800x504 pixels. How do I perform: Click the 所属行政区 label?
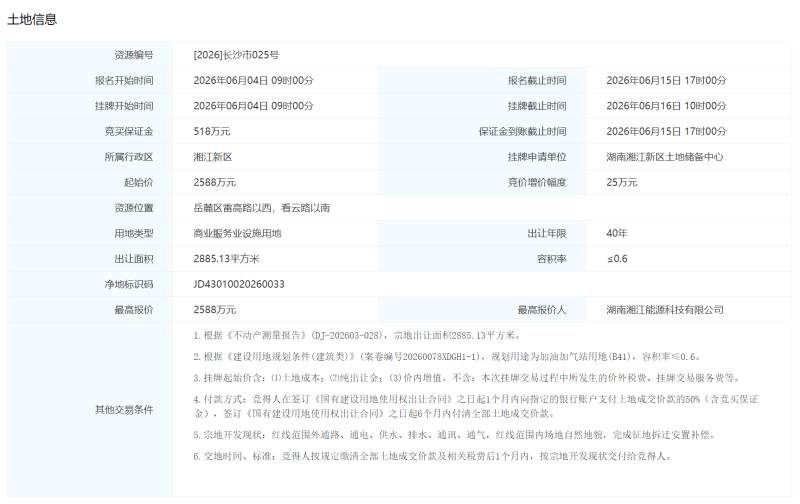coord(129,157)
